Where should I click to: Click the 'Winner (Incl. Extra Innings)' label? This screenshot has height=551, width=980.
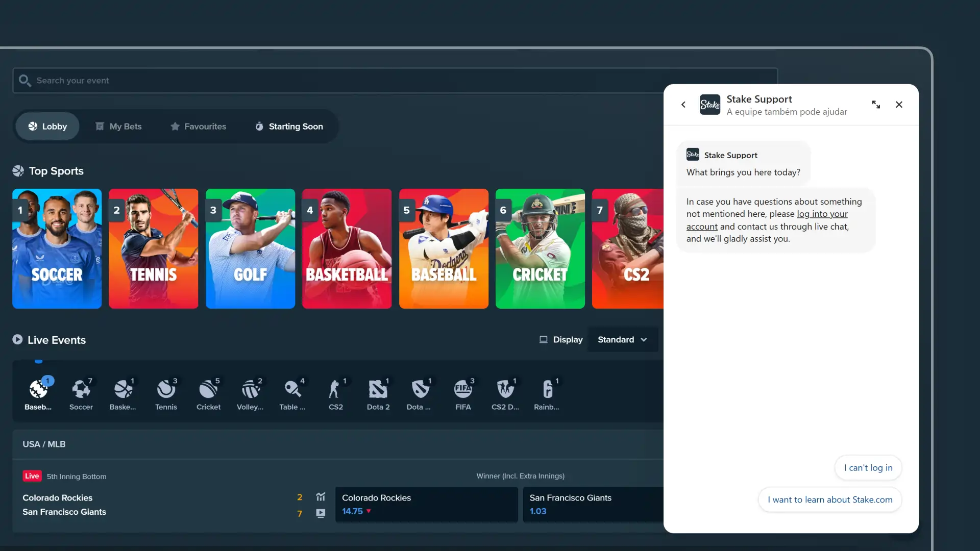521,476
